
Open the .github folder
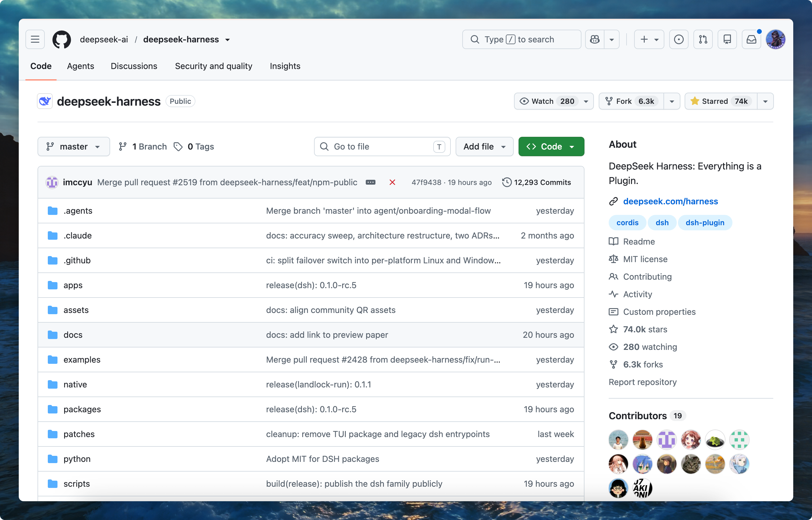tap(77, 260)
